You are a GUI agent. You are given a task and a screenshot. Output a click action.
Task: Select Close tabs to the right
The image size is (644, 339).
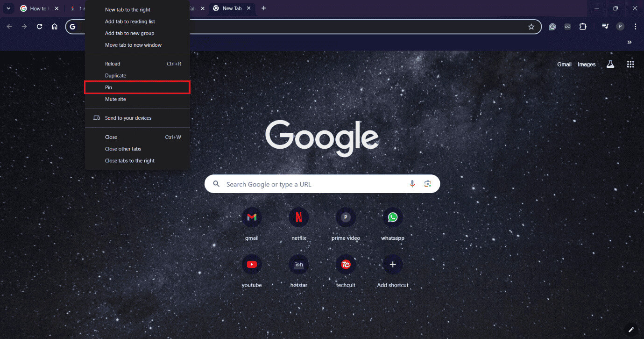coord(137,160)
